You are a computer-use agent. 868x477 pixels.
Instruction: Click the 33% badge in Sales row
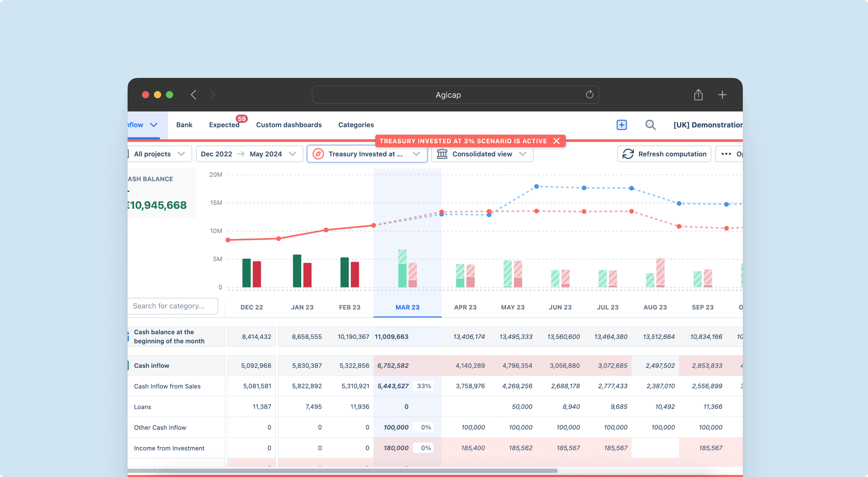click(424, 386)
